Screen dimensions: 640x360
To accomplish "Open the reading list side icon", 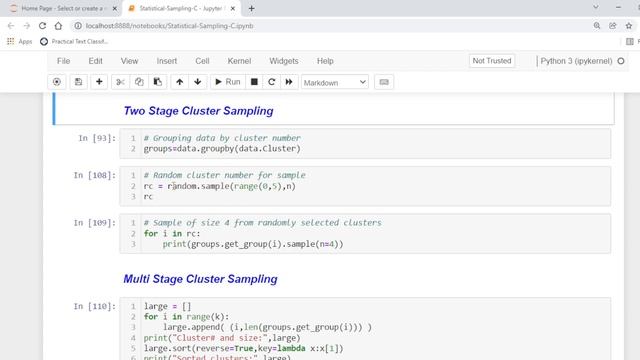I will (630, 41).
